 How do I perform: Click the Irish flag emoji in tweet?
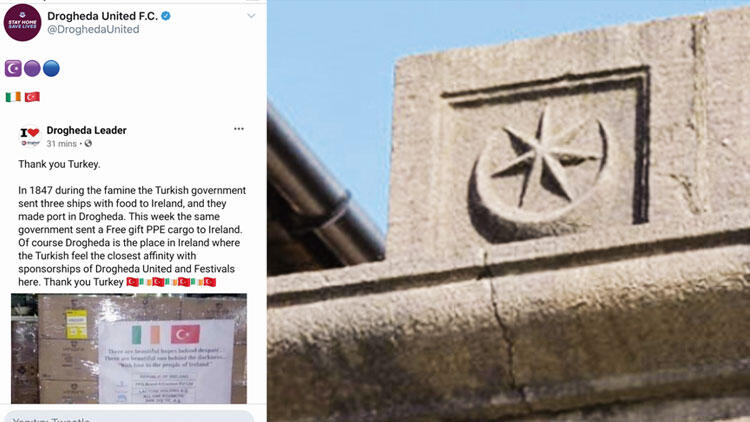click(13, 97)
